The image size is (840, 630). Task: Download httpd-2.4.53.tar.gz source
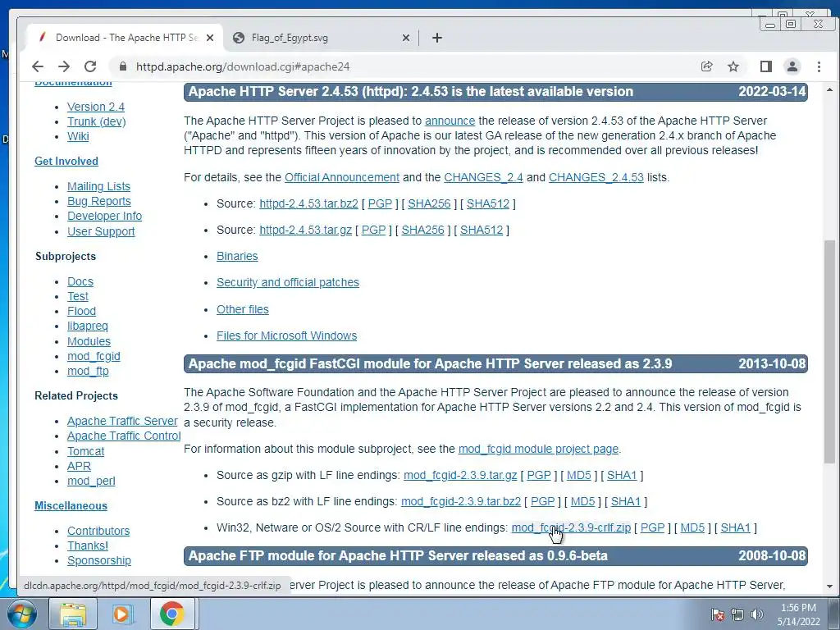point(305,230)
